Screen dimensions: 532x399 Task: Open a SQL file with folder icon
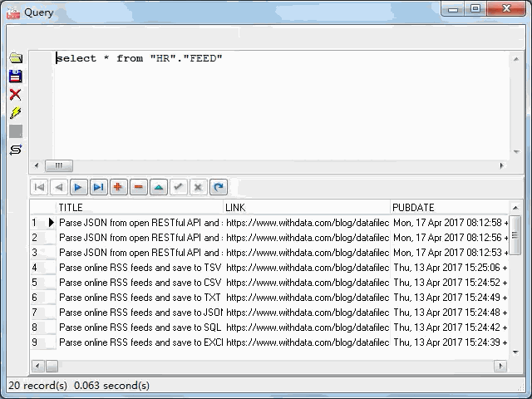point(16,58)
